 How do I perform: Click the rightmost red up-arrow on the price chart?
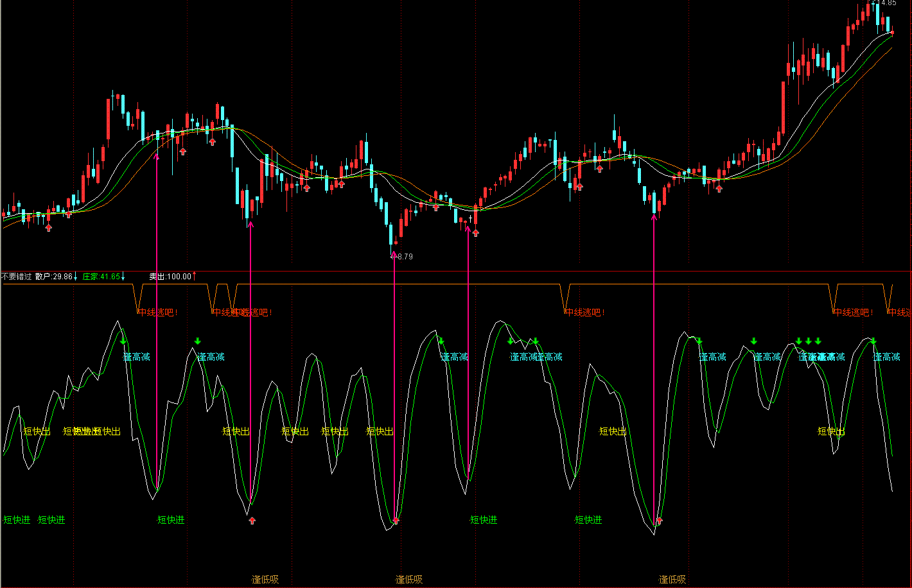tap(719, 188)
